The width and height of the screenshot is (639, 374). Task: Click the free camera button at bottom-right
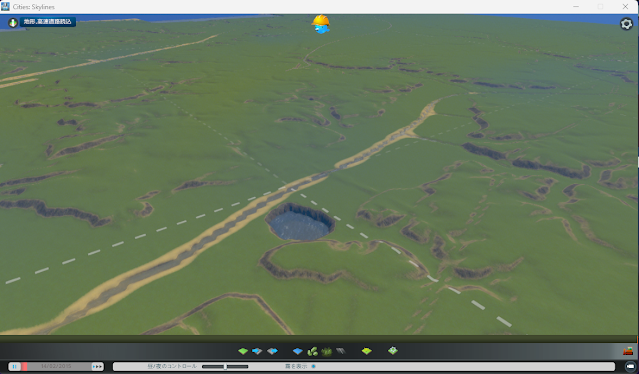pyautogui.click(x=630, y=366)
